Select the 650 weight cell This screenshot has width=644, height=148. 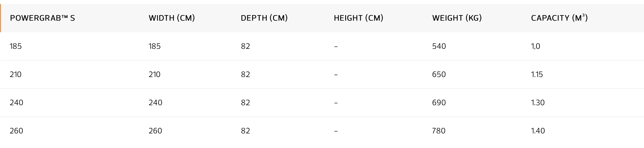(x=439, y=75)
